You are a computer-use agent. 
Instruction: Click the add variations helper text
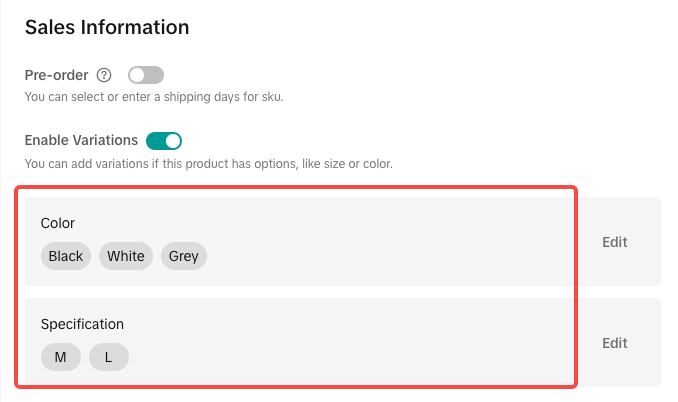(208, 162)
